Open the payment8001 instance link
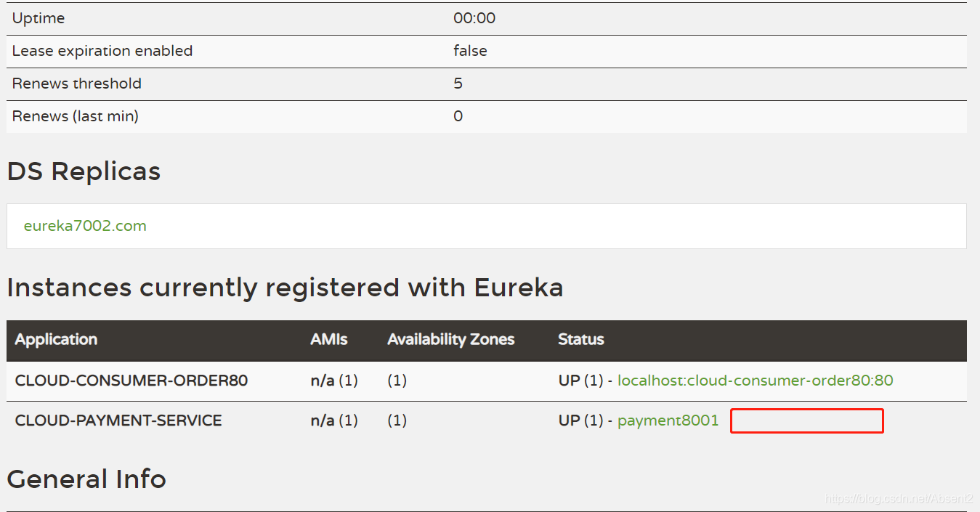980x512 pixels. tap(668, 420)
